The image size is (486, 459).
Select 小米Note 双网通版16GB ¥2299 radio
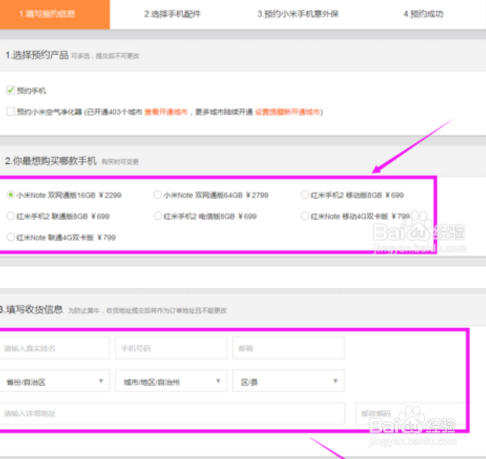(x=11, y=195)
